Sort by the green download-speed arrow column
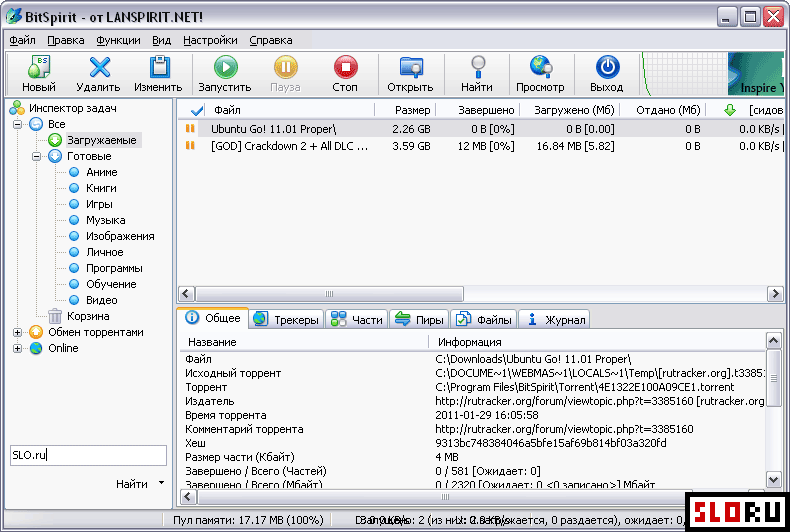 730,110
